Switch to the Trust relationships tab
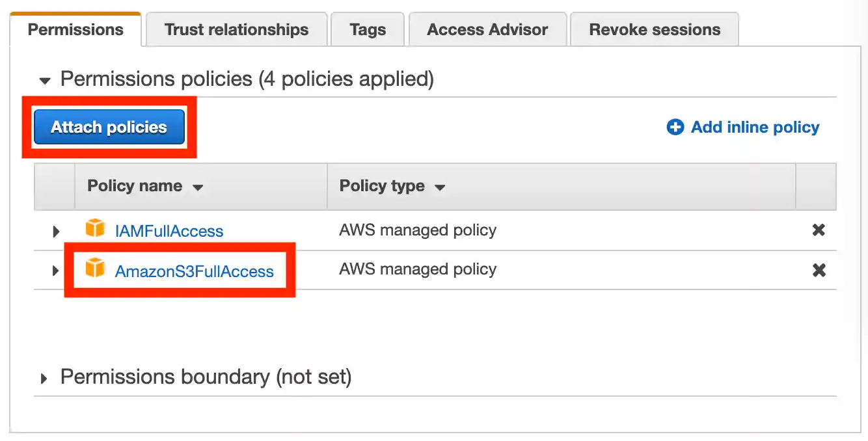Screen dimensions: 868x441 (x=236, y=29)
